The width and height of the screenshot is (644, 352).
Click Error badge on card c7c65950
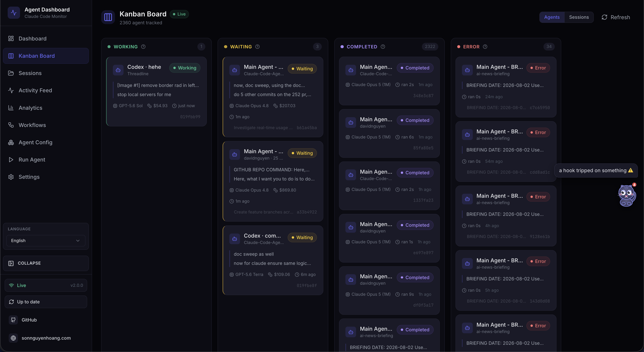[538, 68]
